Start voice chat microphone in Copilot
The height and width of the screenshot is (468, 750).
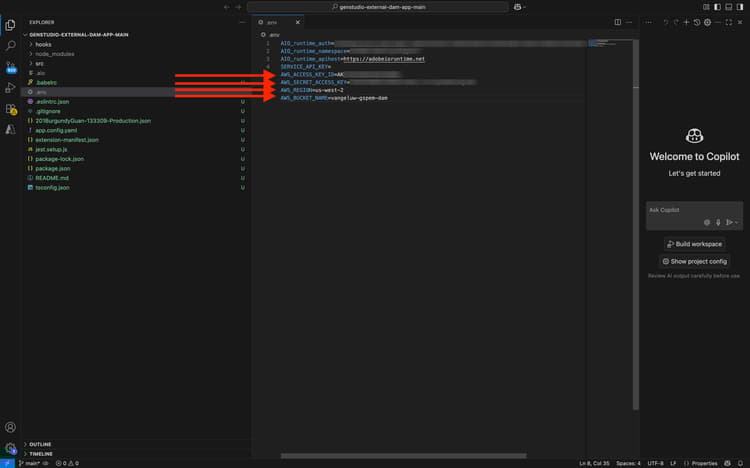[x=718, y=222]
